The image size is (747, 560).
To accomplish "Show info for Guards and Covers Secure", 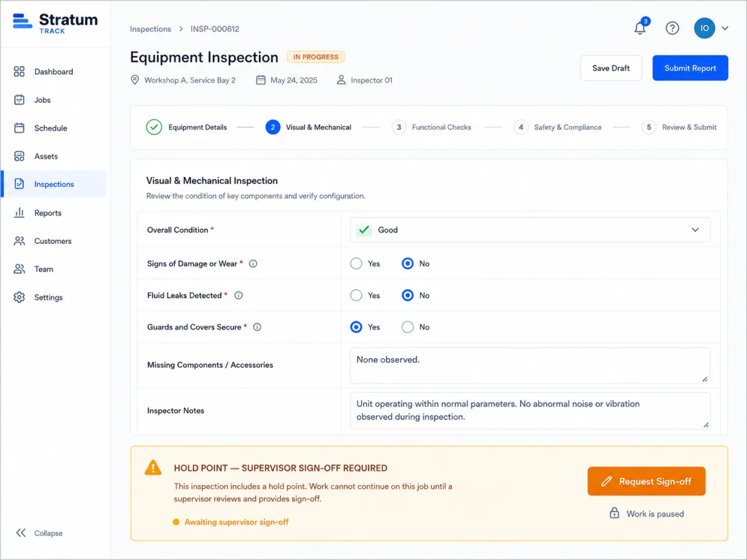I will point(257,327).
